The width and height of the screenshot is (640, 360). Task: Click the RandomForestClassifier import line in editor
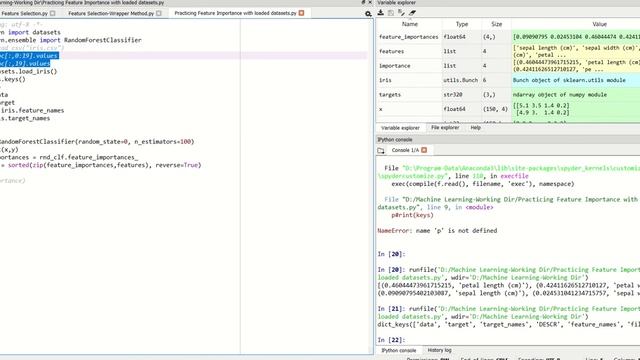click(x=71, y=40)
